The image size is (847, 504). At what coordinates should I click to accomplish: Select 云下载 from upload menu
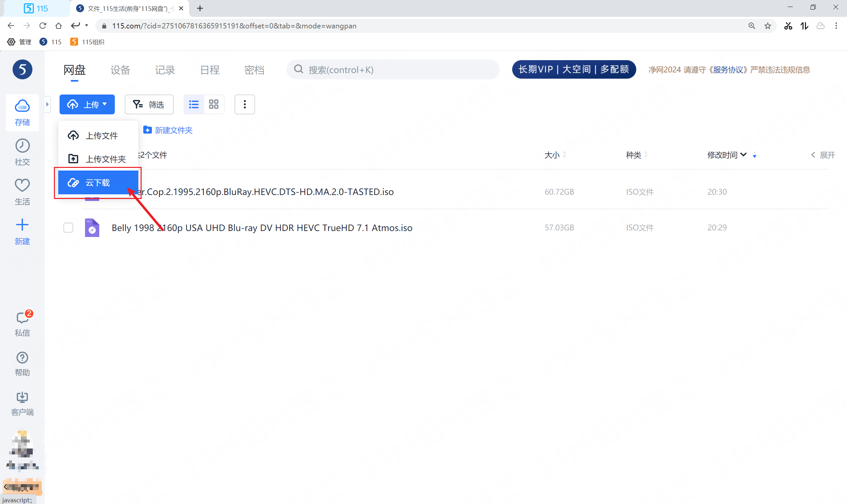(x=98, y=183)
